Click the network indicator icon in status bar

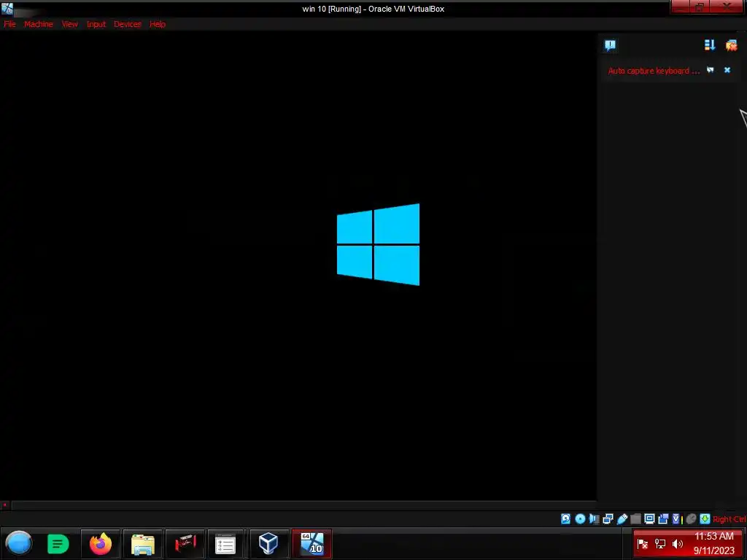(x=608, y=518)
